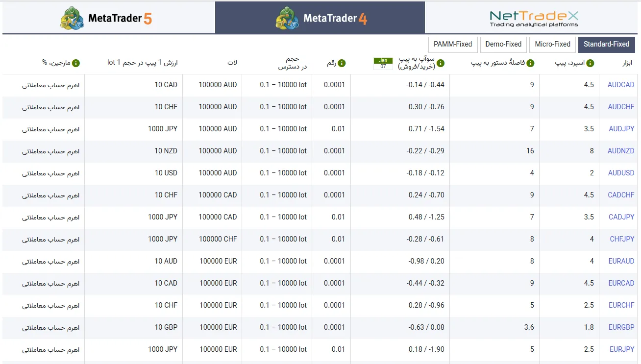
Task: Click the AUDUSD currency pair link
Action: (x=620, y=173)
